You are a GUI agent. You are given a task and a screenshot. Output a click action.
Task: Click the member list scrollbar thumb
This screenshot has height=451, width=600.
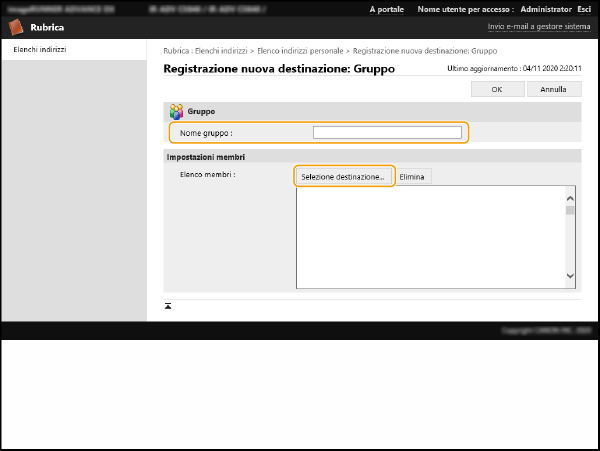(x=570, y=211)
